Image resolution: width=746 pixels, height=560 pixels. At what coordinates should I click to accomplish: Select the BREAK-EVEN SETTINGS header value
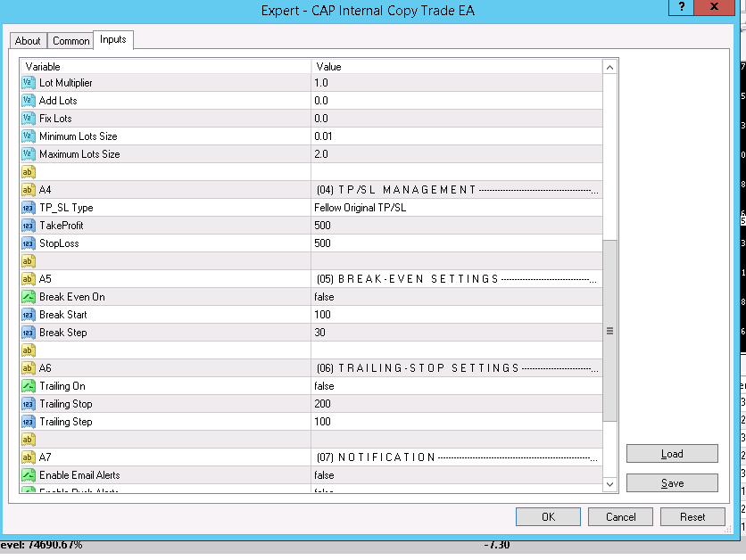pyautogui.click(x=457, y=279)
